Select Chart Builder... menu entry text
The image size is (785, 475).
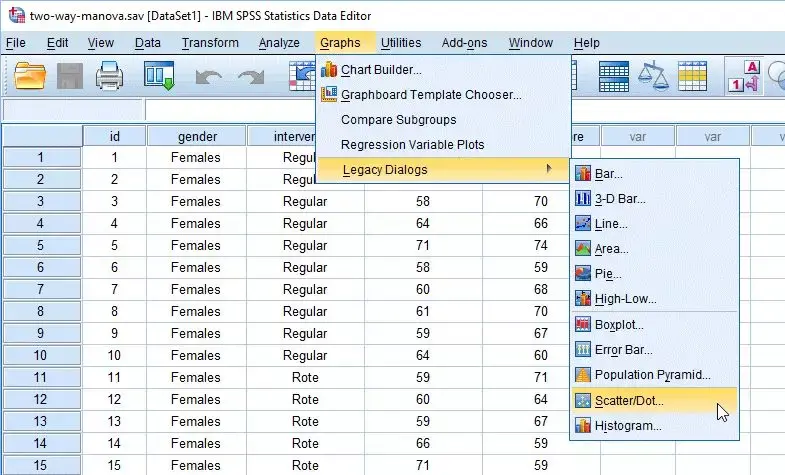point(381,70)
